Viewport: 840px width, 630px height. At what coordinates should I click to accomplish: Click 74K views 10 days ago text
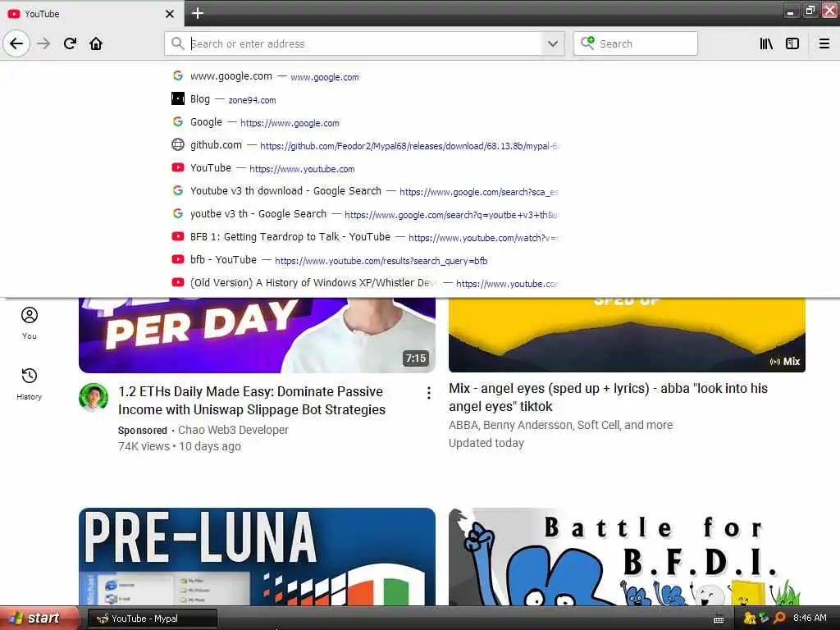[180, 446]
